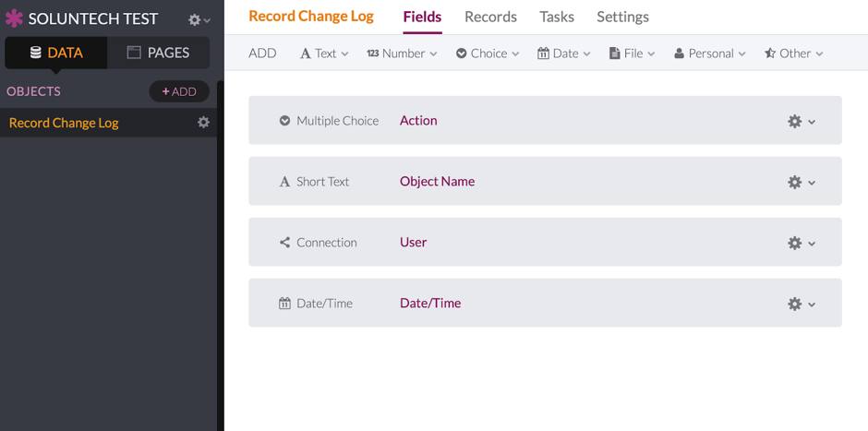Click the window icon on PAGES tab

pyautogui.click(x=133, y=53)
